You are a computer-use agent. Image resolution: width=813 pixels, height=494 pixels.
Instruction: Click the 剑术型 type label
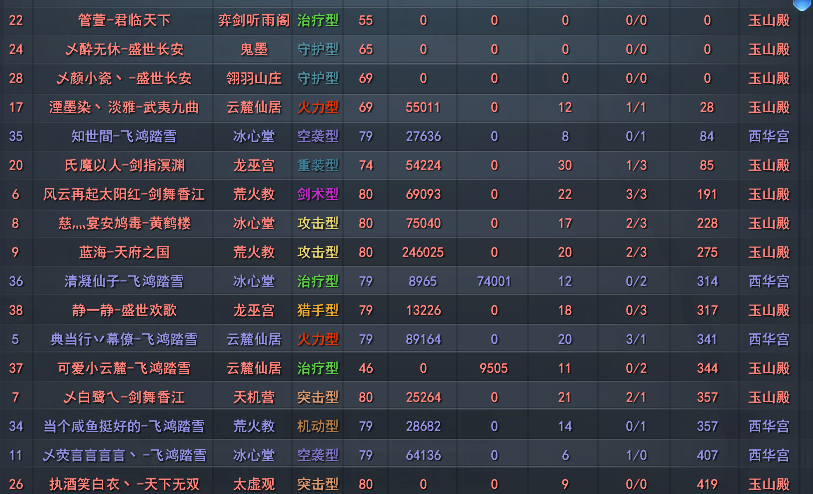[x=318, y=194]
